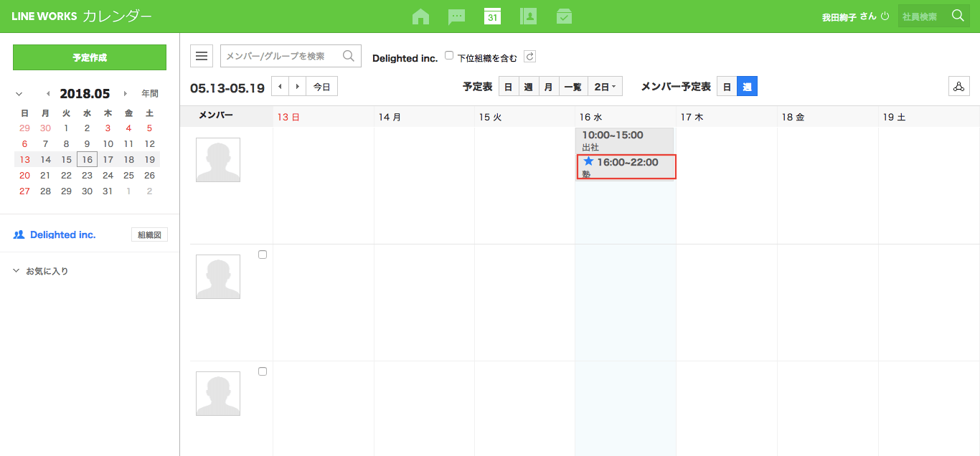Open the tasks checkbox icon in header

(x=564, y=16)
